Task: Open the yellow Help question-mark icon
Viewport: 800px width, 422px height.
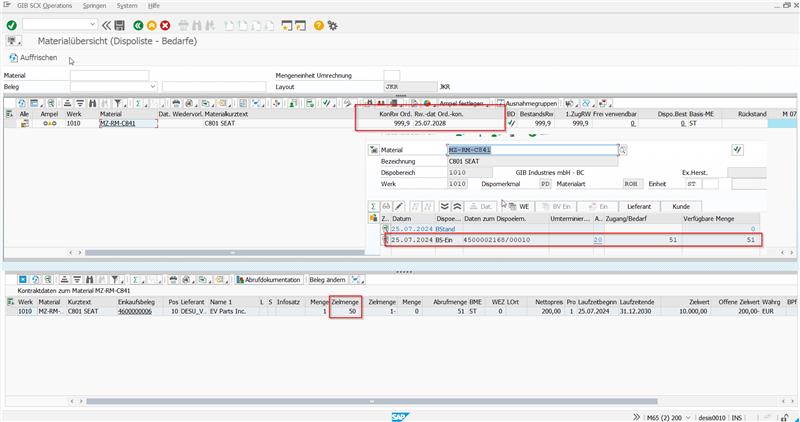Action: pos(319,24)
